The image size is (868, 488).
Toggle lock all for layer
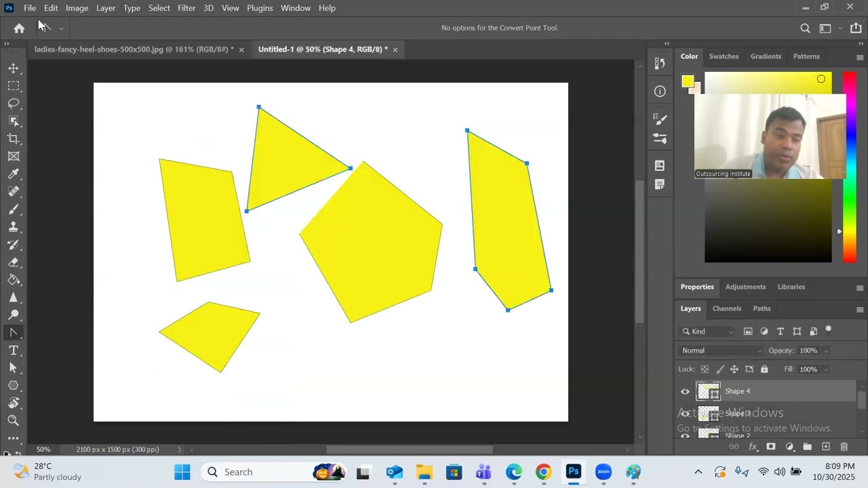coord(764,369)
